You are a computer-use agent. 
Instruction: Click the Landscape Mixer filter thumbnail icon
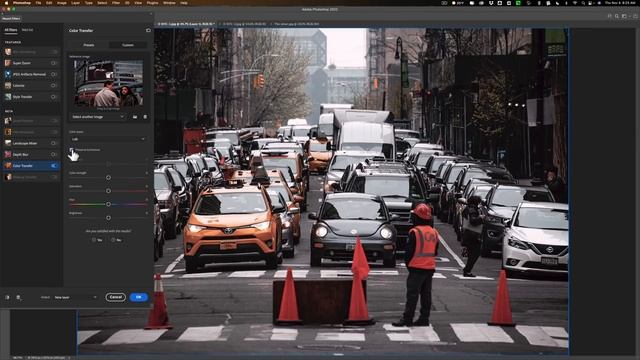[8, 143]
